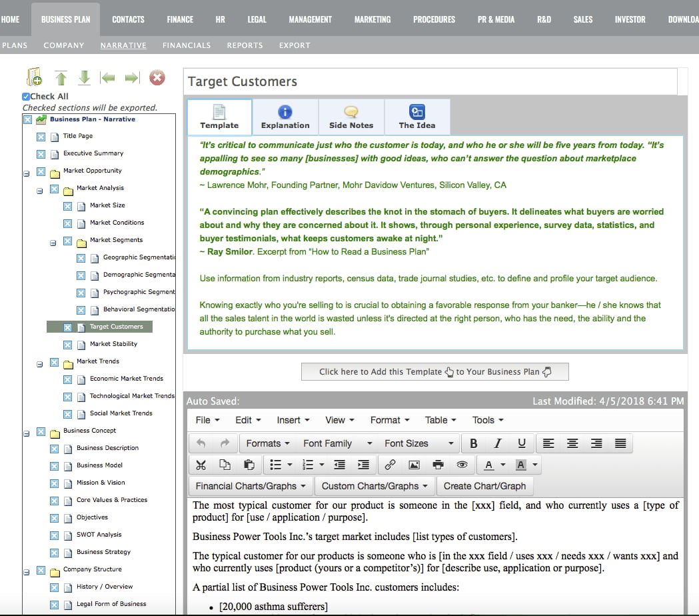Screen dimensions: 699x616
Task: Toggle the Market Size export checkbox
Action: (x=68, y=206)
